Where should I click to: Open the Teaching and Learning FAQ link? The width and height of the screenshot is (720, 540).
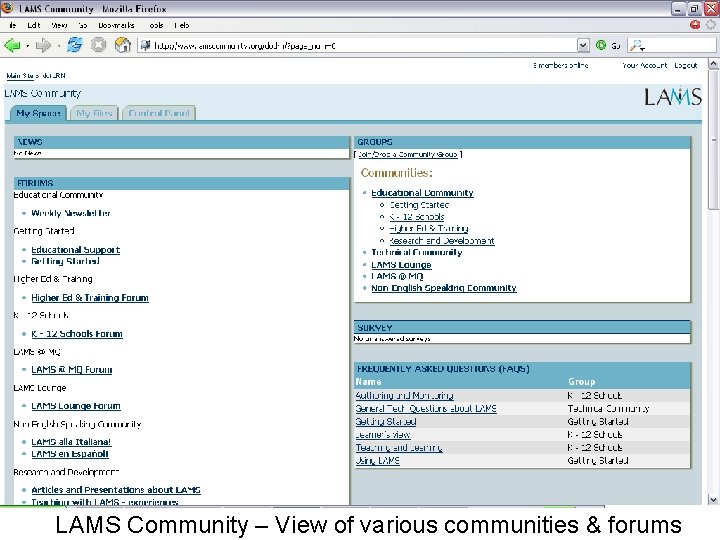pos(399,448)
